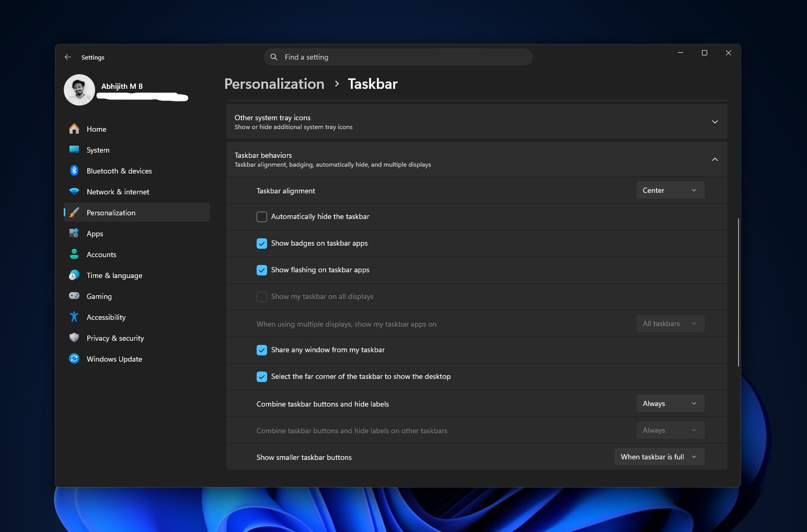Click the Windows Update sync icon
Screen dimensions: 807x532
[74, 358]
